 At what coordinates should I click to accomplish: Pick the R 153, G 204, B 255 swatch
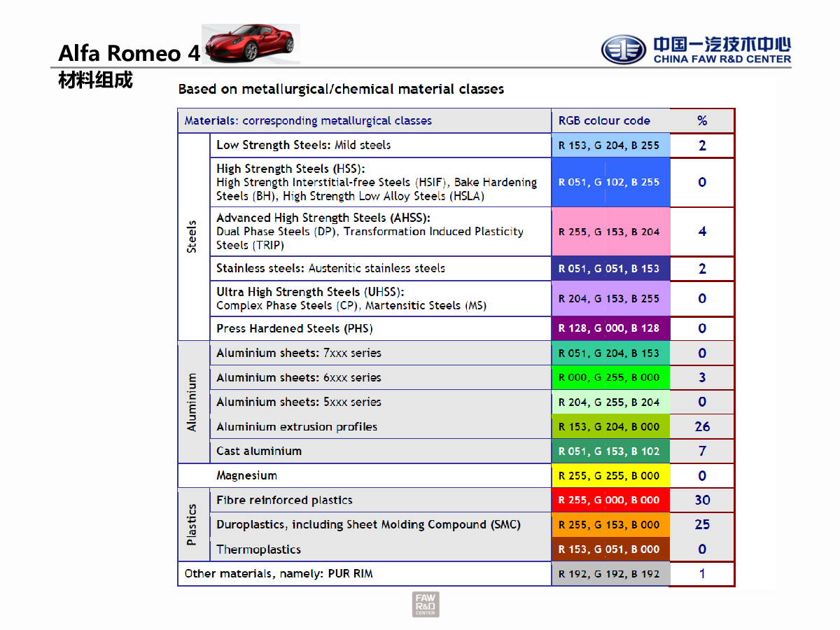coord(610,146)
